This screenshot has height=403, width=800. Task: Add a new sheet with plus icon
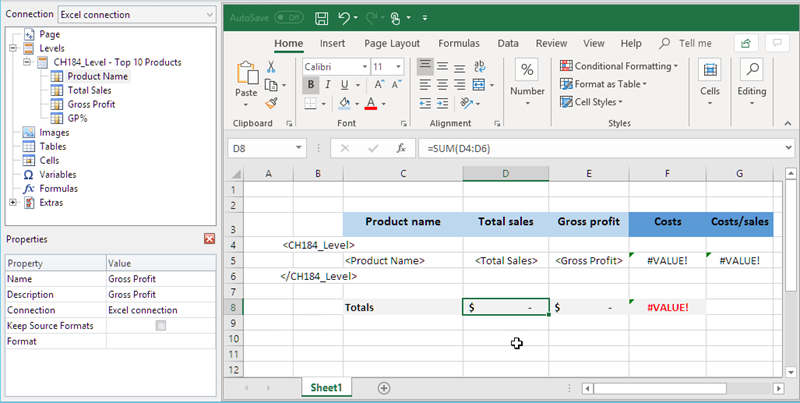pos(384,387)
